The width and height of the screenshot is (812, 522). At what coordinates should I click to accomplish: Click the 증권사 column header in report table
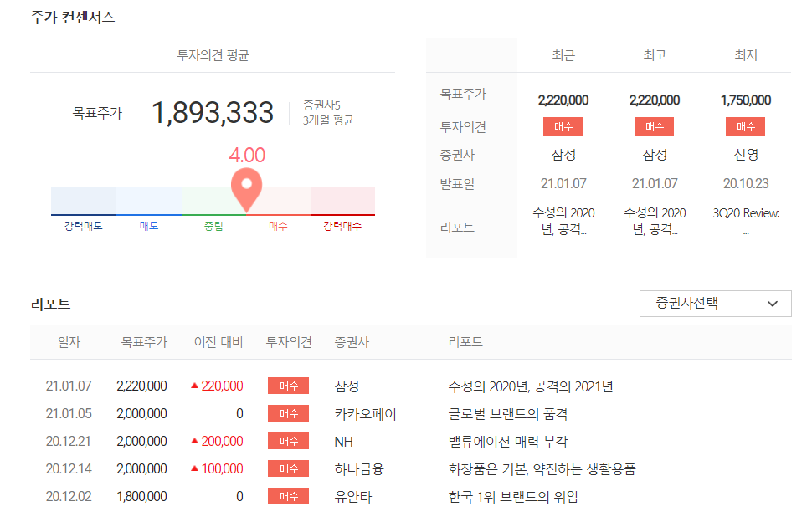coord(352,342)
